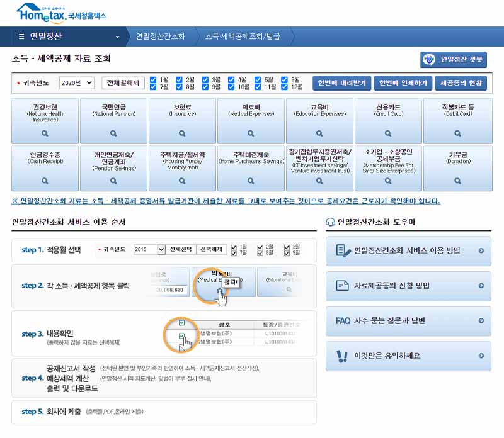
Task: Click magnifier icon in 현금영수증 tile
Action: [45, 181]
